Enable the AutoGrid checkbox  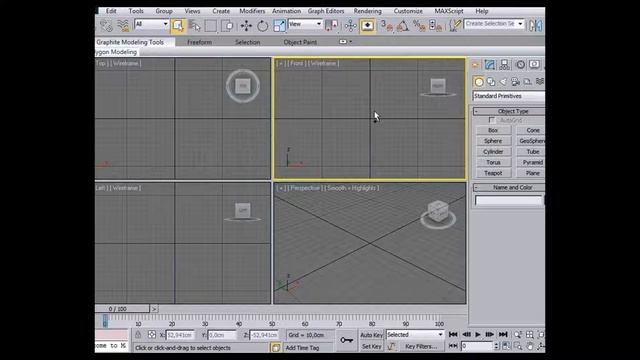click(492, 120)
